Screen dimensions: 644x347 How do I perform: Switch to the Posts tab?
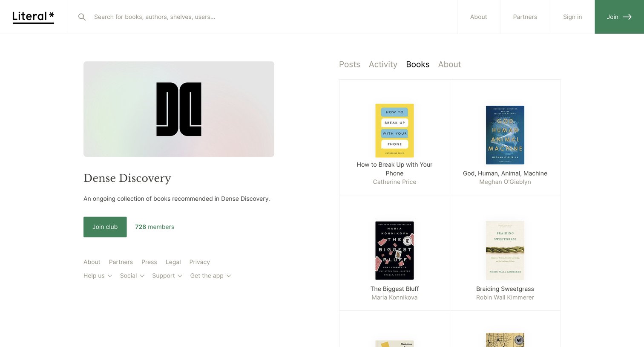(x=350, y=64)
